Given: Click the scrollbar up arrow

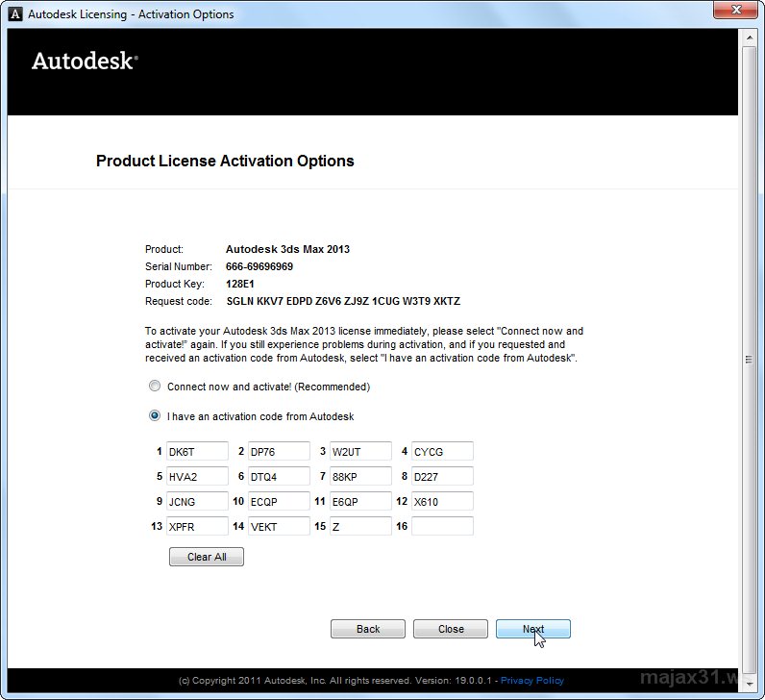Looking at the screenshot, I should (x=749, y=37).
